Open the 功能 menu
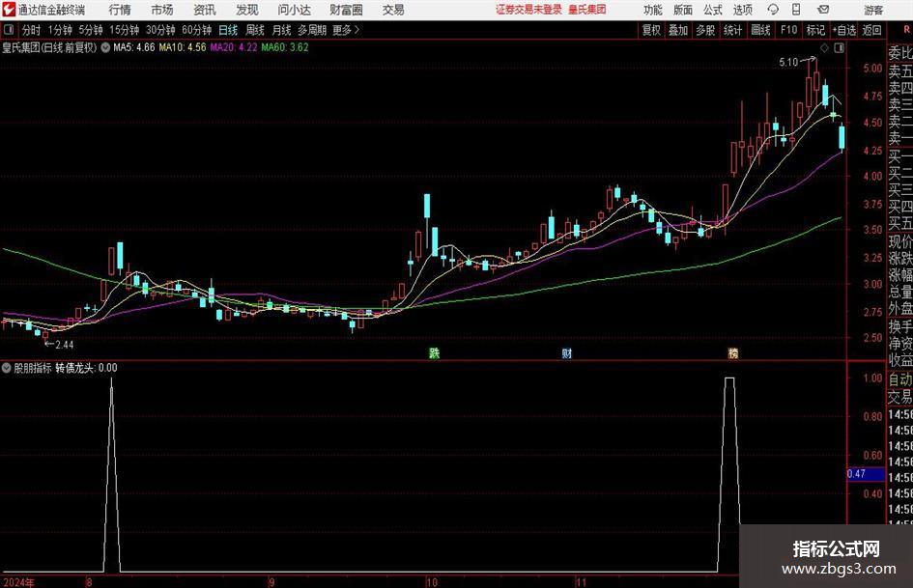The image size is (913, 588). [653, 10]
